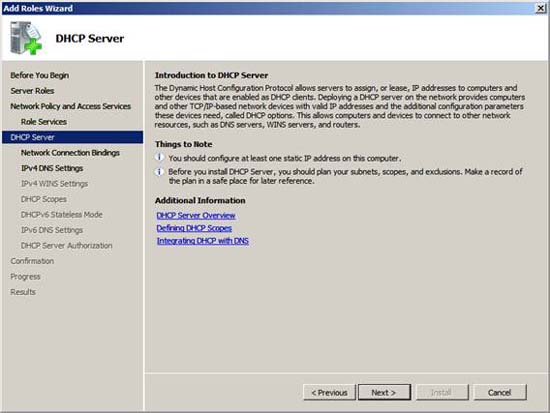
Task: Click the info icon beside static IP note
Action: coord(160,157)
